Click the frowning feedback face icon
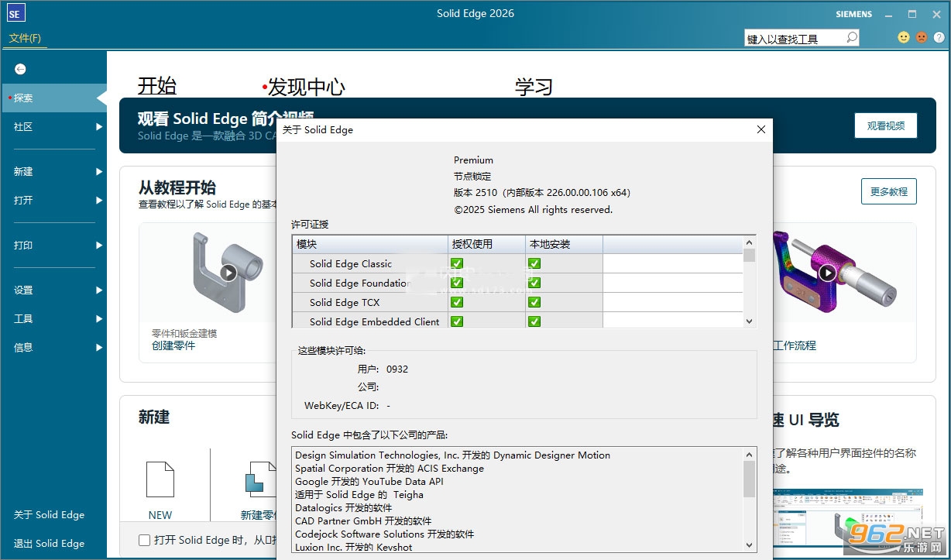The image size is (951, 560). coord(922,37)
